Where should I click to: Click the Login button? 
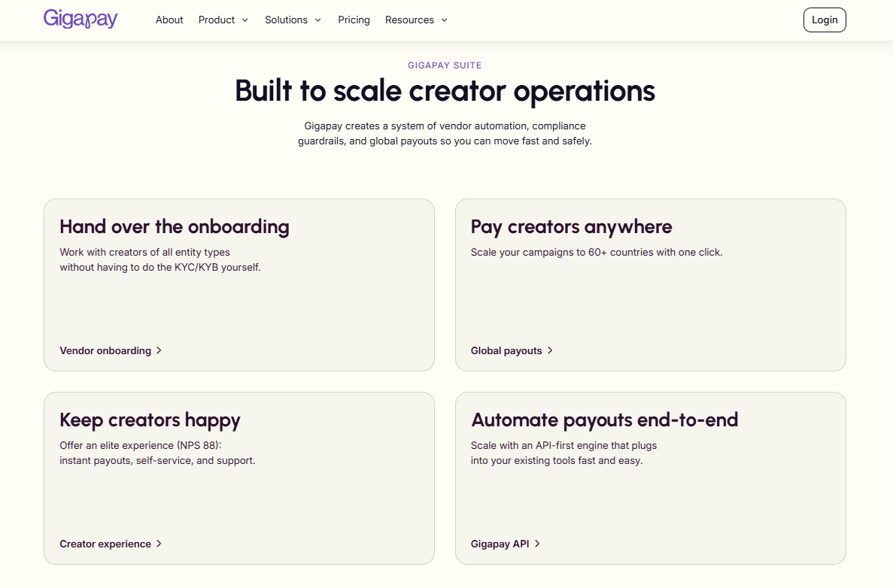[825, 20]
